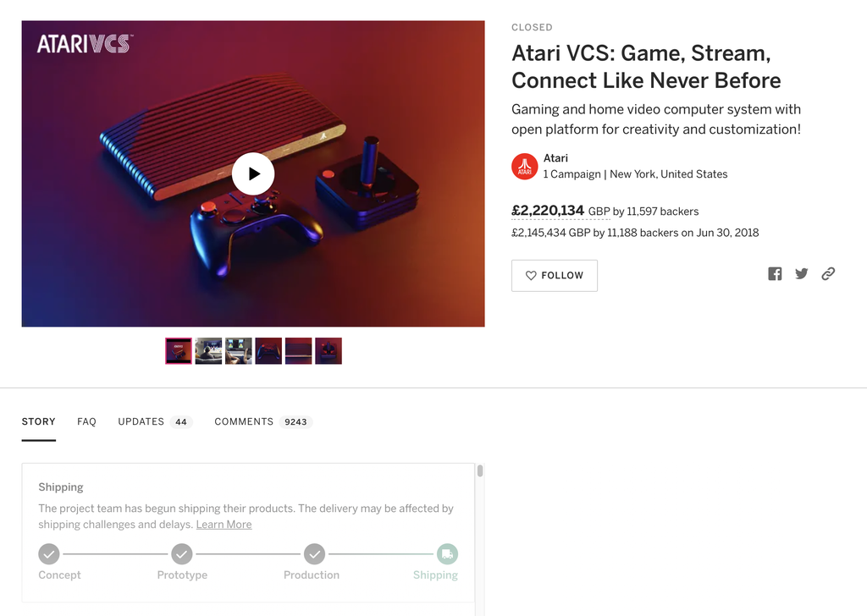Select the joystick thumbnail image
The width and height of the screenshot is (867, 616).
pos(329,351)
